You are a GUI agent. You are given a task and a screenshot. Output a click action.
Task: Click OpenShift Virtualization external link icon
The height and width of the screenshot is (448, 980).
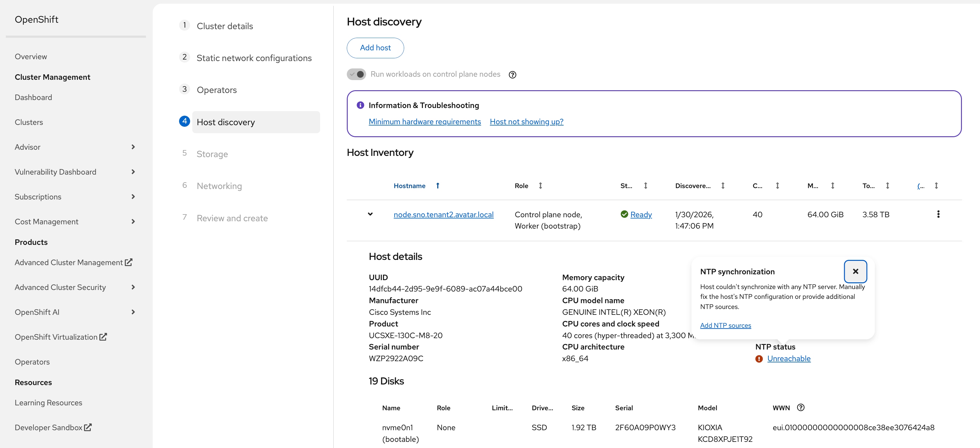[103, 337]
